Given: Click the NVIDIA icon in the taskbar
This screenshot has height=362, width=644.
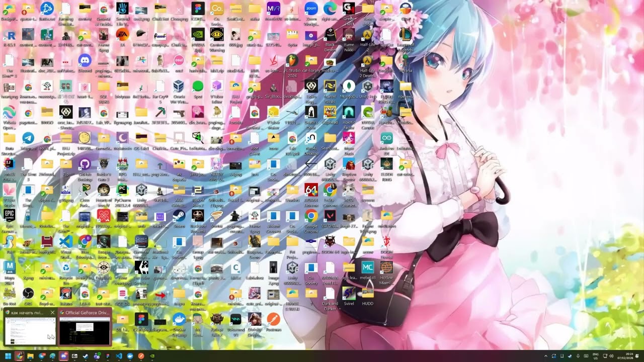Looking at the screenshot, I should point(152,356).
